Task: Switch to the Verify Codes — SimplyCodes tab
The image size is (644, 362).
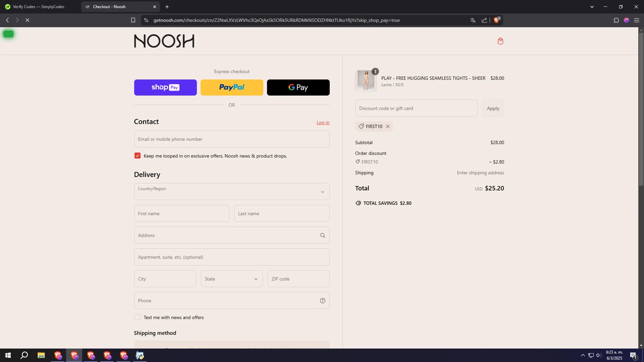Action: click(39, 7)
